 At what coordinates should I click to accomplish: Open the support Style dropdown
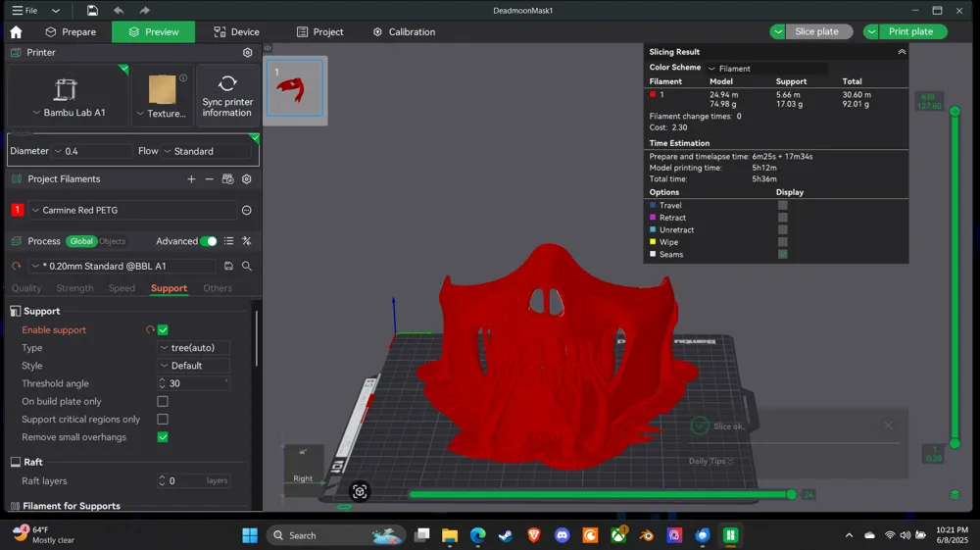tap(193, 366)
